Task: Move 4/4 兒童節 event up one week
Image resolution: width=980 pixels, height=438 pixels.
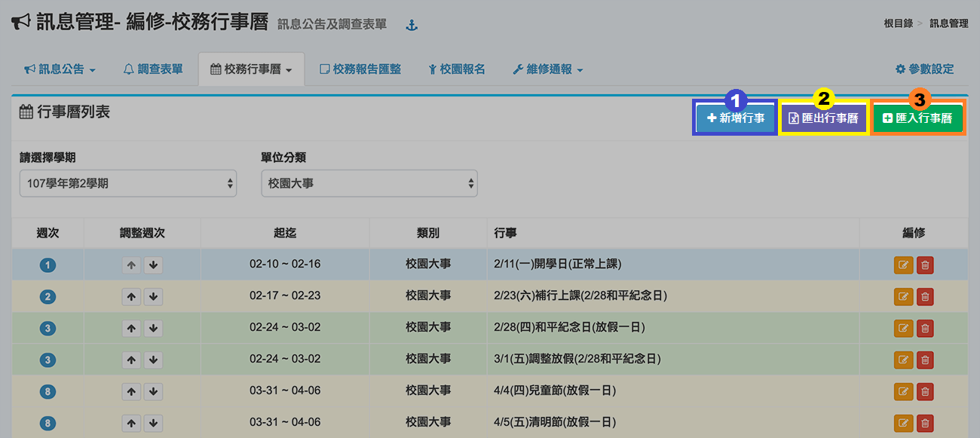Action: point(132,391)
